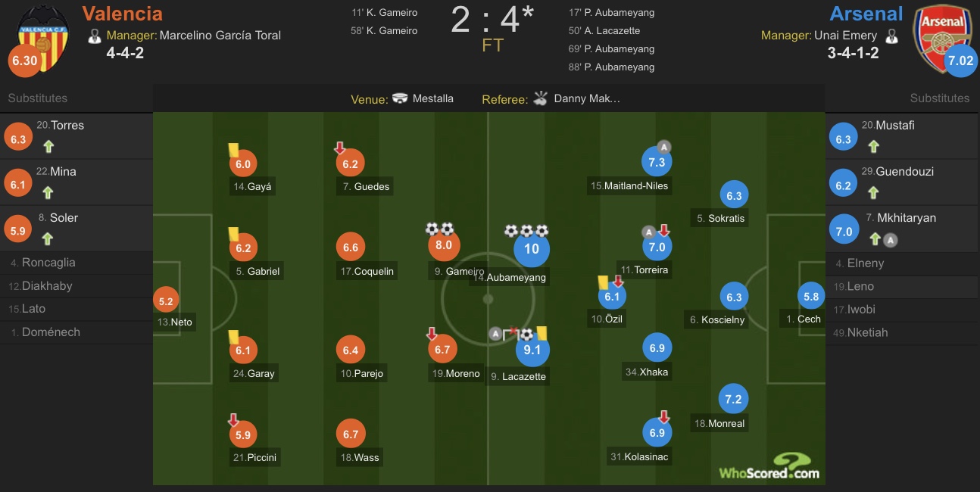The height and width of the screenshot is (492, 980).
Task: Click the Mestalla stadium venue icon
Action: (400, 98)
